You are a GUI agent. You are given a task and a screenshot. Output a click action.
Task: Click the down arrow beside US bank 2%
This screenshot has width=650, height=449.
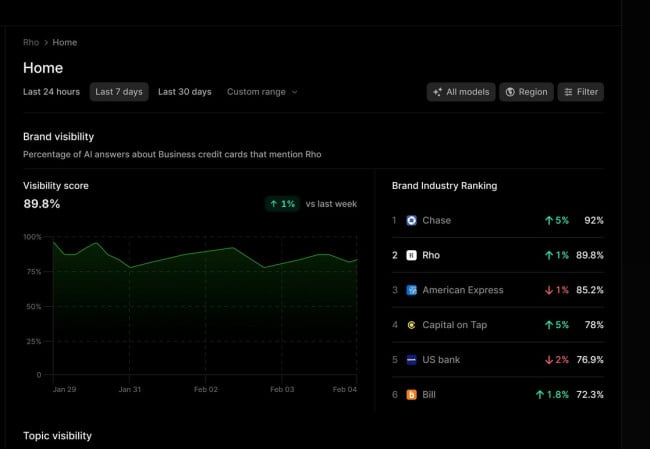click(x=549, y=360)
